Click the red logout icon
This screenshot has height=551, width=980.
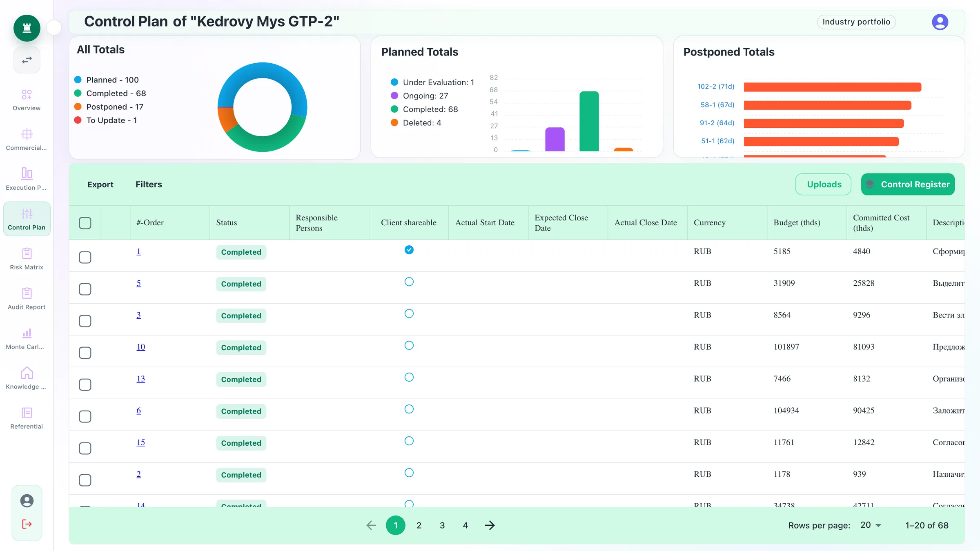[x=27, y=524]
